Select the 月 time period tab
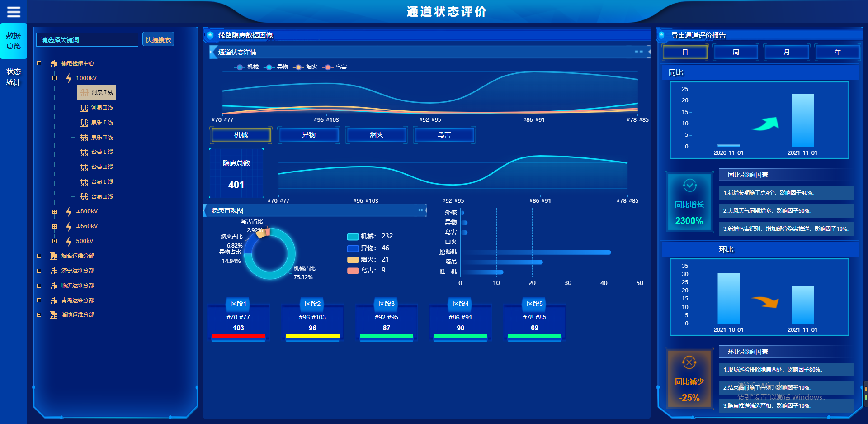Image resolution: width=868 pixels, height=424 pixels. 787,52
